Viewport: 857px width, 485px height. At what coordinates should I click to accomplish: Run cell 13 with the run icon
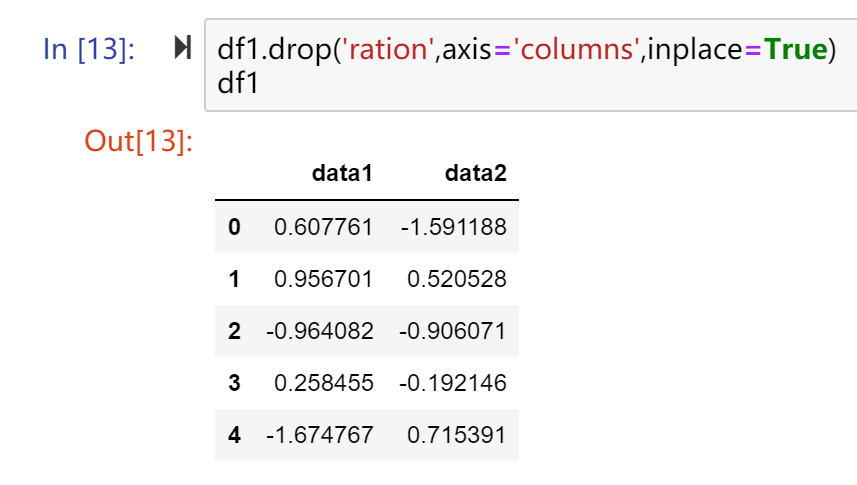183,48
